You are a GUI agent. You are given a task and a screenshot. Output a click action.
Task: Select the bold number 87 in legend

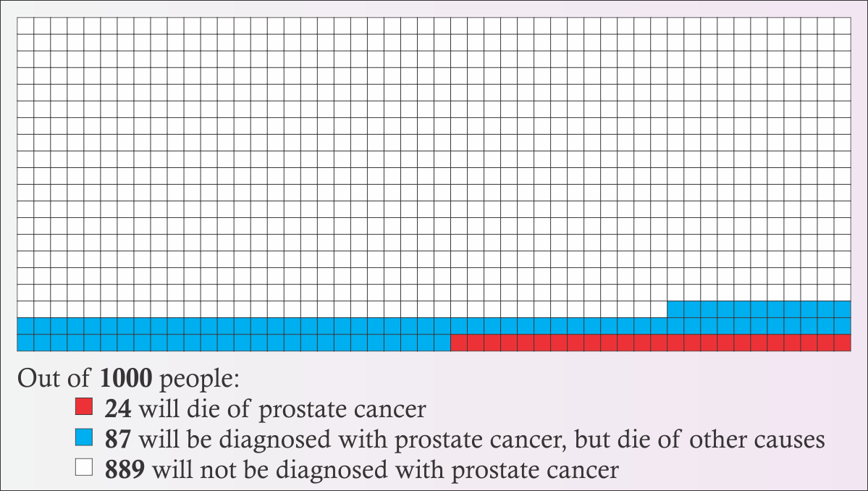(118, 439)
